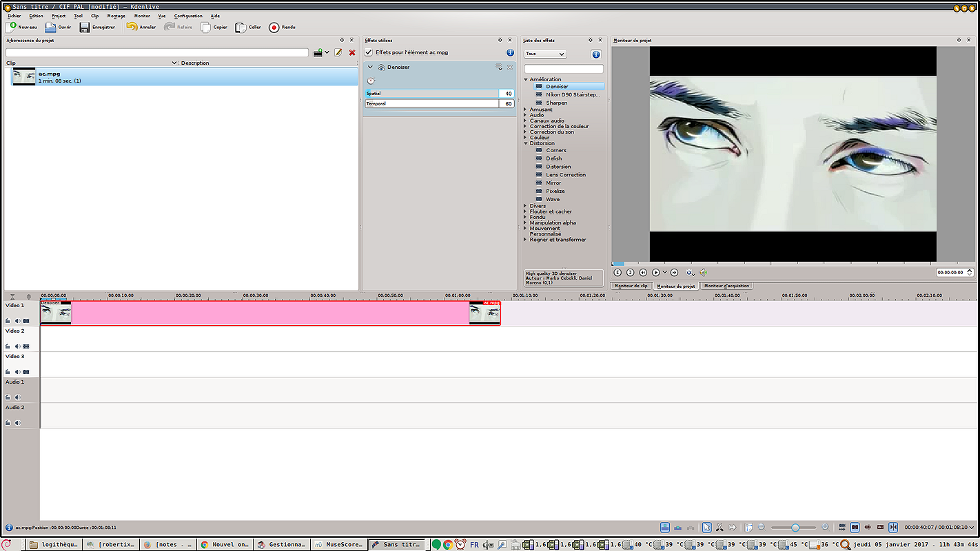Copy selection using the Copier icon

coord(206,27)
